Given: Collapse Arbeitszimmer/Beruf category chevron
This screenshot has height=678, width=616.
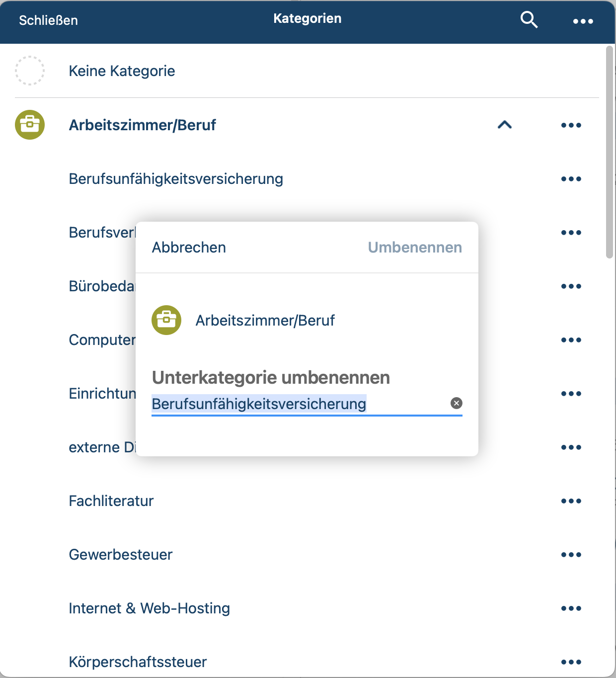Looking at the screenshot, I should click(x=504, y=125).
